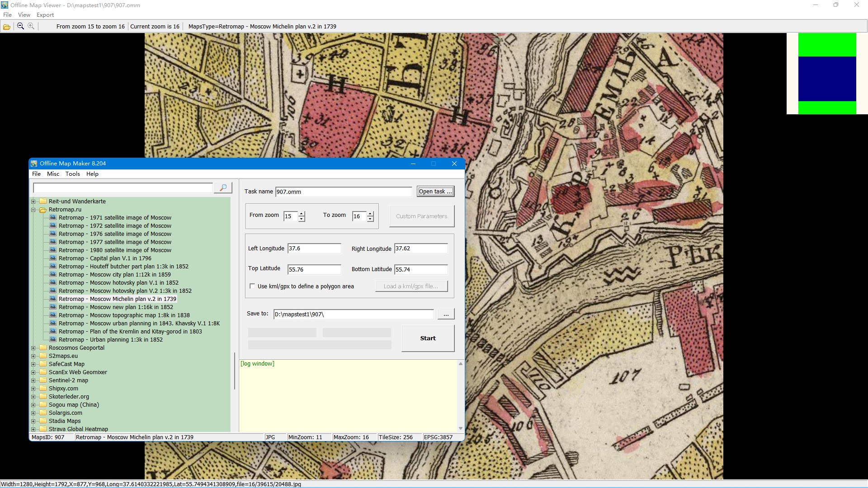Expand the Reit-und Wanderkarte tree node
The height and width of the screenshot is (488, 868).
coord(33,202)
